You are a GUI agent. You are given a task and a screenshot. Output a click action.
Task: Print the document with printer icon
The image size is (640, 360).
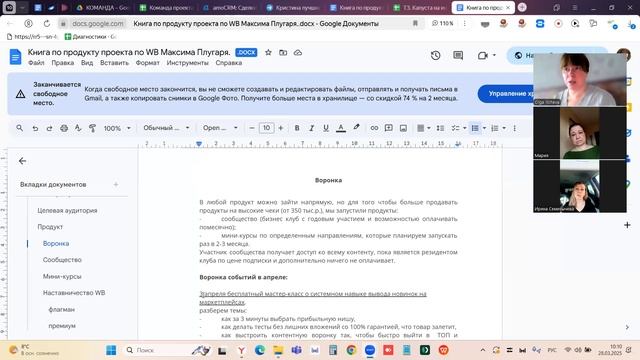click(64, 128)
